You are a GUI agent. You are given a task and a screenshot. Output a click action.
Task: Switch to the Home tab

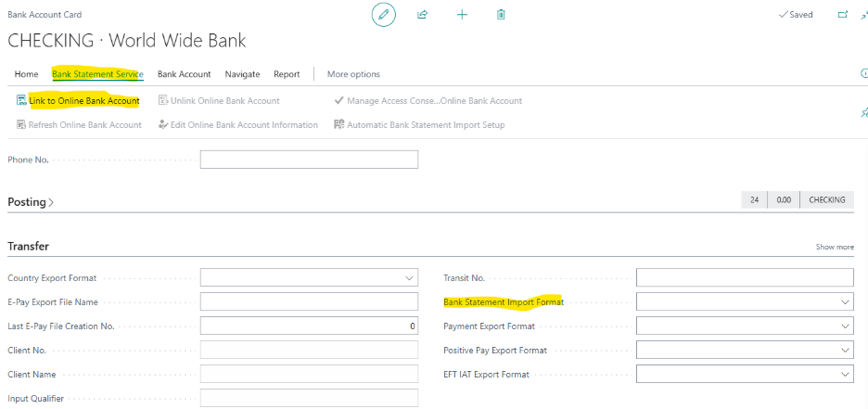(x=26, y=74)
